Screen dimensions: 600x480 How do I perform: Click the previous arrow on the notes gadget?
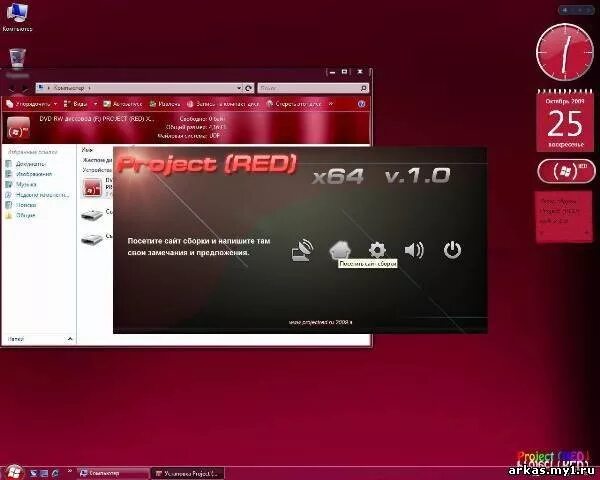pyautogui.click(x=542, y=232)
